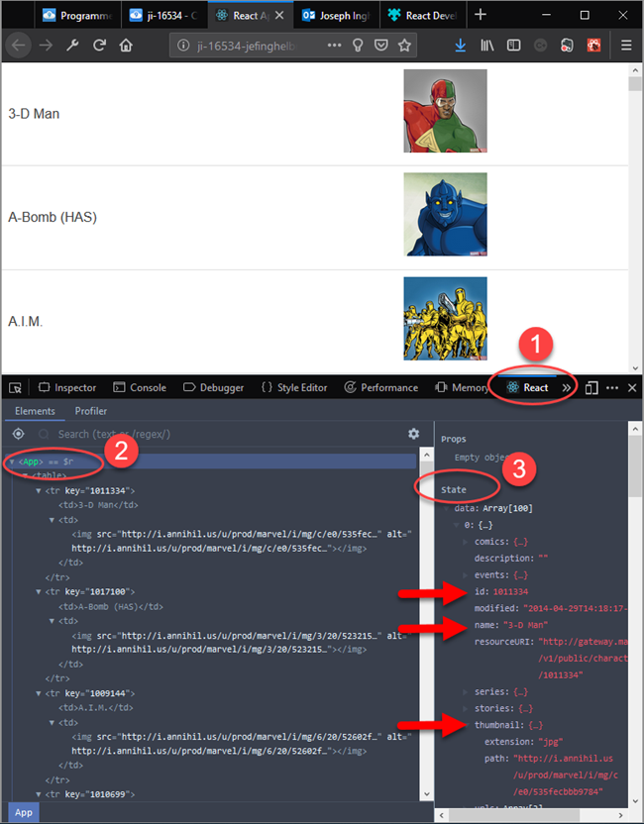This screenshot has width=644, height=824.
Task: Click the browser forward arrow
Action: click(x=47, y=46)
